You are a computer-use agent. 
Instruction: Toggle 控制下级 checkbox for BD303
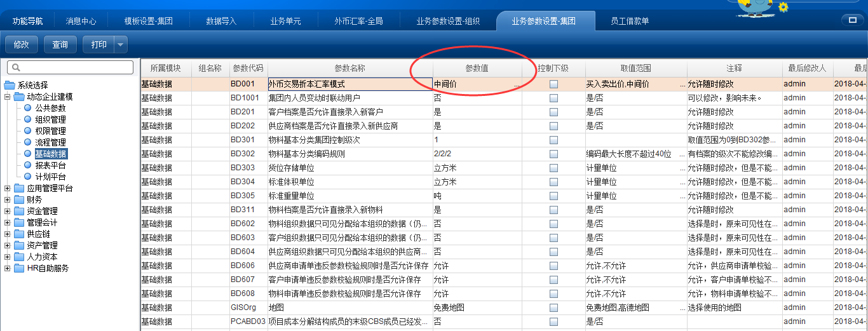(554, 168)
